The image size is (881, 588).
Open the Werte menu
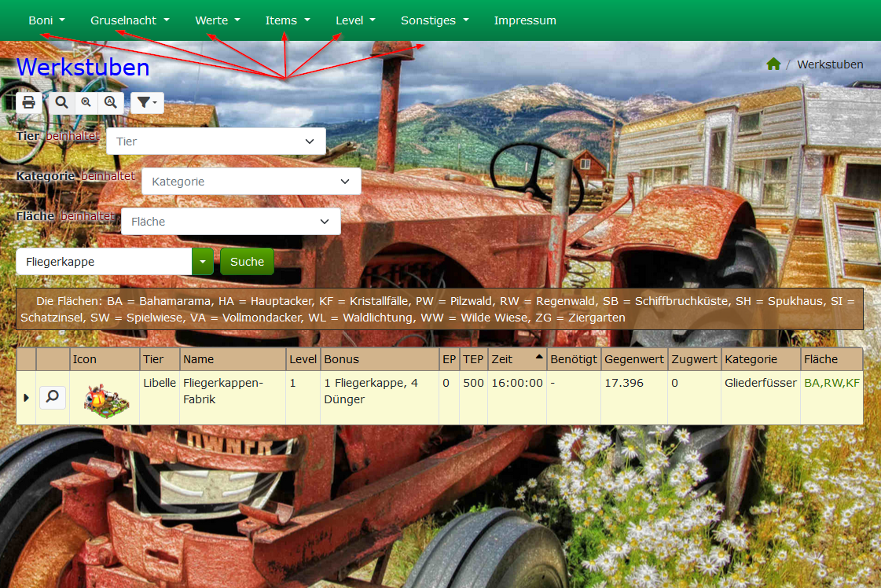pyautogui.click(x=218, y=20)
